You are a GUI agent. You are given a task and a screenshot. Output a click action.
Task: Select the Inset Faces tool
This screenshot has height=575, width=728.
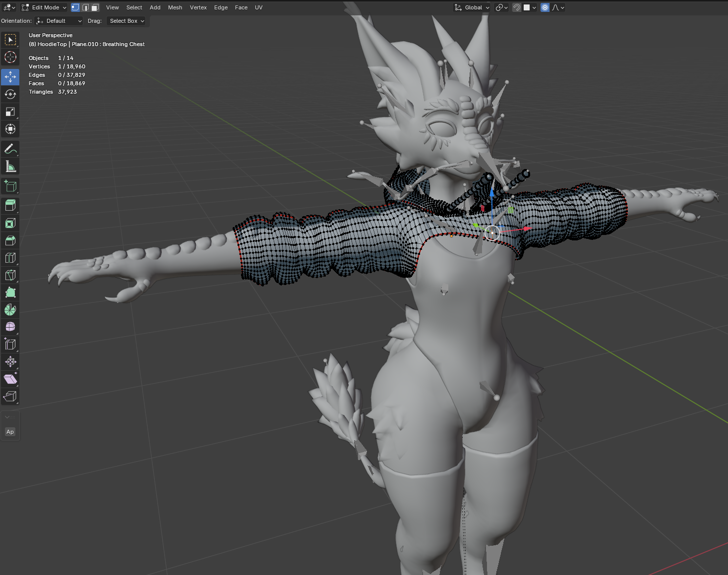click(x=10, y=223)
